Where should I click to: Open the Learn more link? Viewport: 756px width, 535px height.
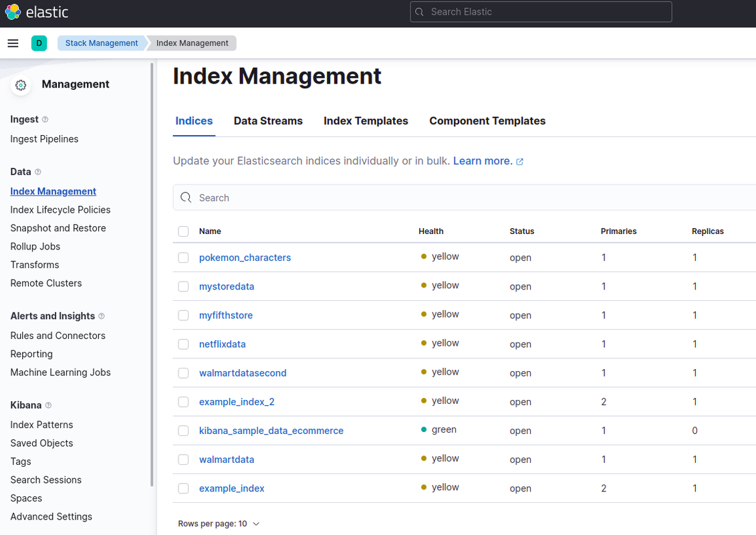click(x=483, y=161)
